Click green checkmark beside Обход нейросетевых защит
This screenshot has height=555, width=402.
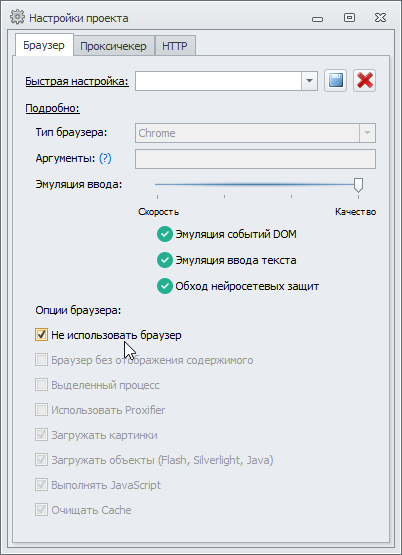coord(165,286)
